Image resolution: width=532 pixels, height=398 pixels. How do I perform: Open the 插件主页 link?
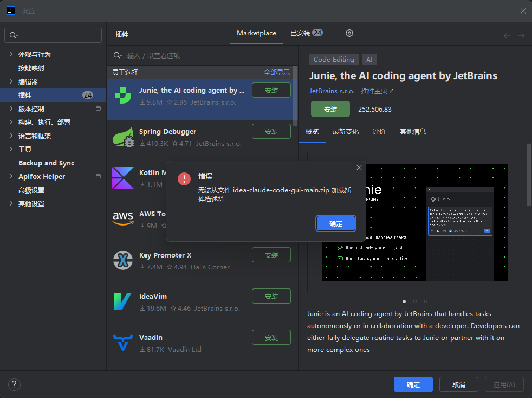(377, 91)
